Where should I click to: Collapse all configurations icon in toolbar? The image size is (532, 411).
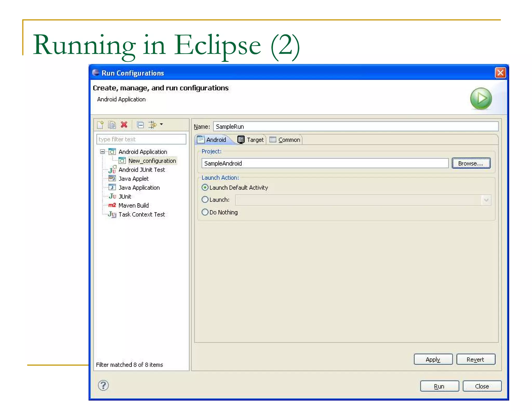coord(140,125)
